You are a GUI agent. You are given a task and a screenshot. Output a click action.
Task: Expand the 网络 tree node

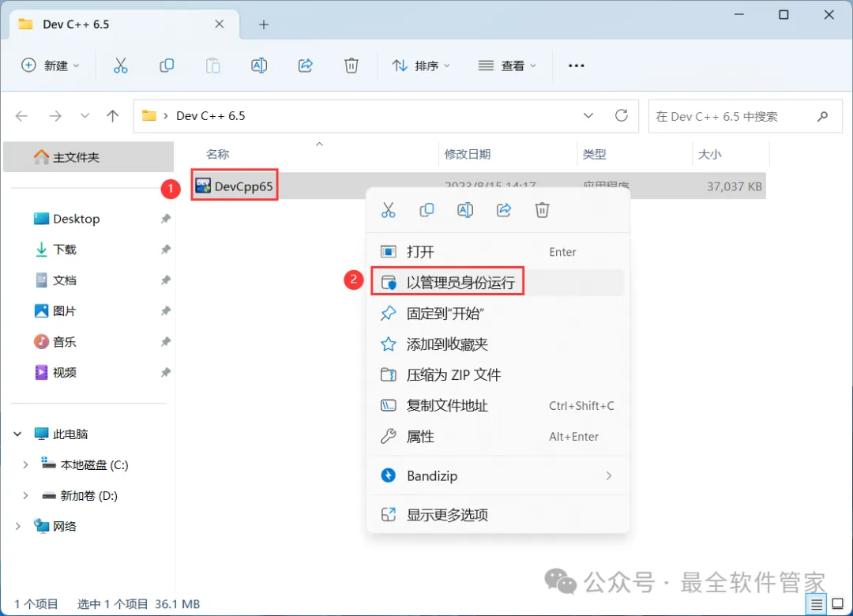[x=17, y=526]
